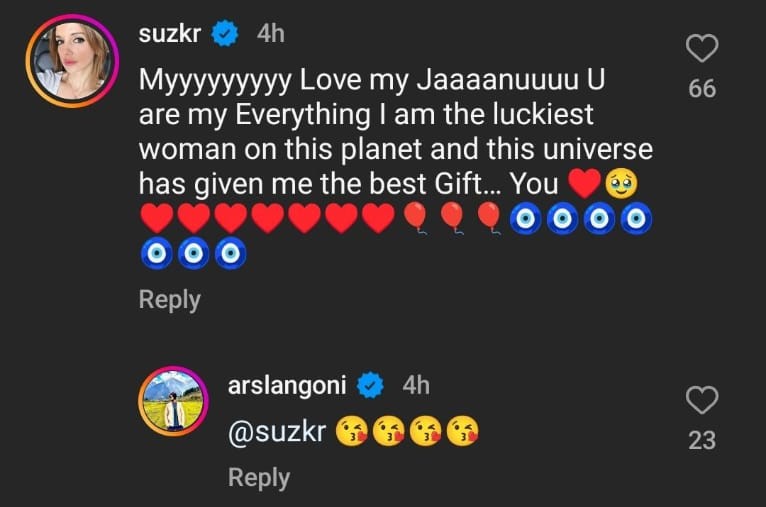Screen dimensions: 766x507
Task: Click the 4h timestamp on suzkr's comment
Action: pyautogui.click(x=271, y=34)
